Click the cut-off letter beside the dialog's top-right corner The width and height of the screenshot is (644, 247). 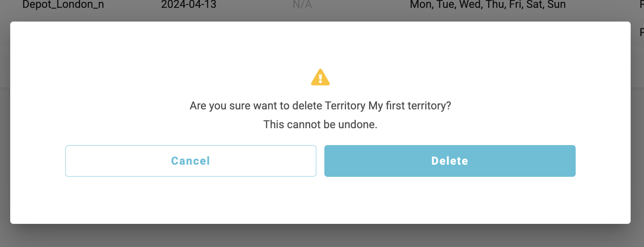[642, 32]
